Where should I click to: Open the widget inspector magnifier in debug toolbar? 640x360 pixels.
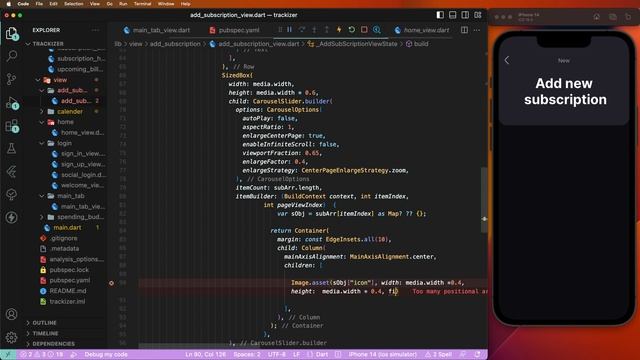pos(376,30)
